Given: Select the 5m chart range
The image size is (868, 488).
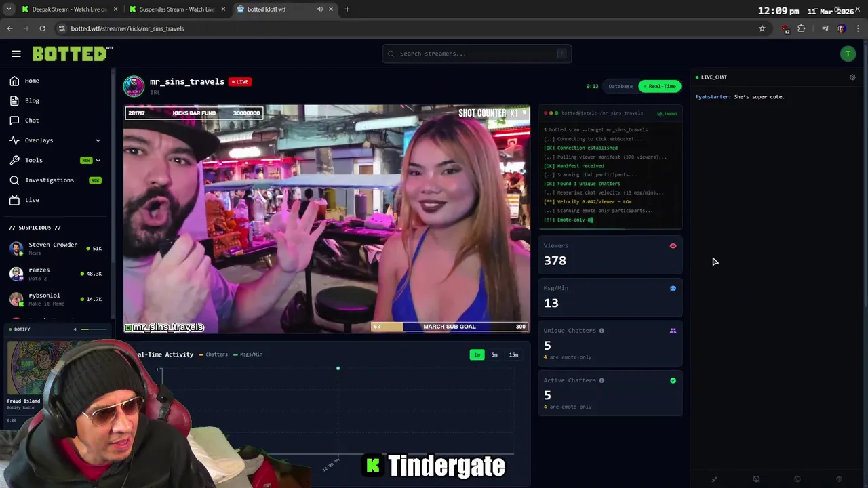Looking at the screenshot, I should tap(494, 355).
